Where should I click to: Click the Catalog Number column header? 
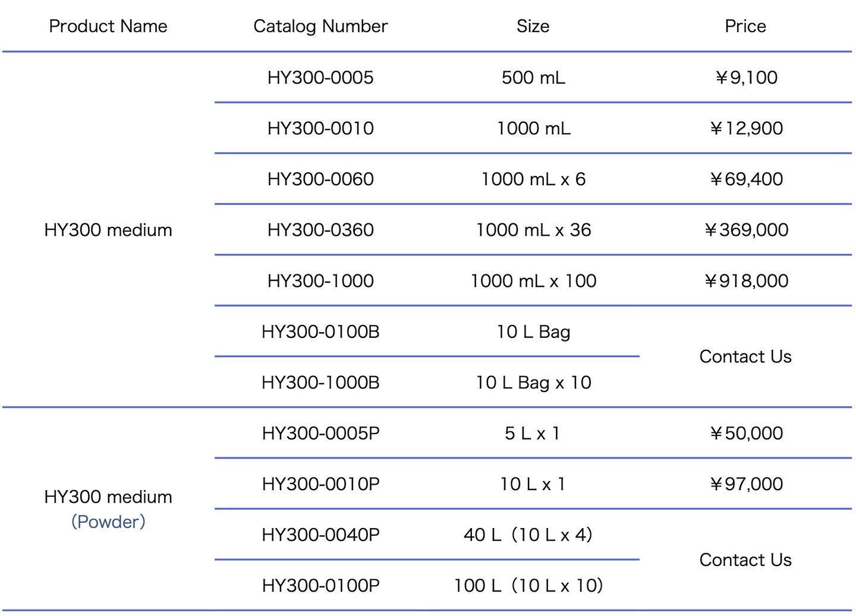(x=320, y=26)
